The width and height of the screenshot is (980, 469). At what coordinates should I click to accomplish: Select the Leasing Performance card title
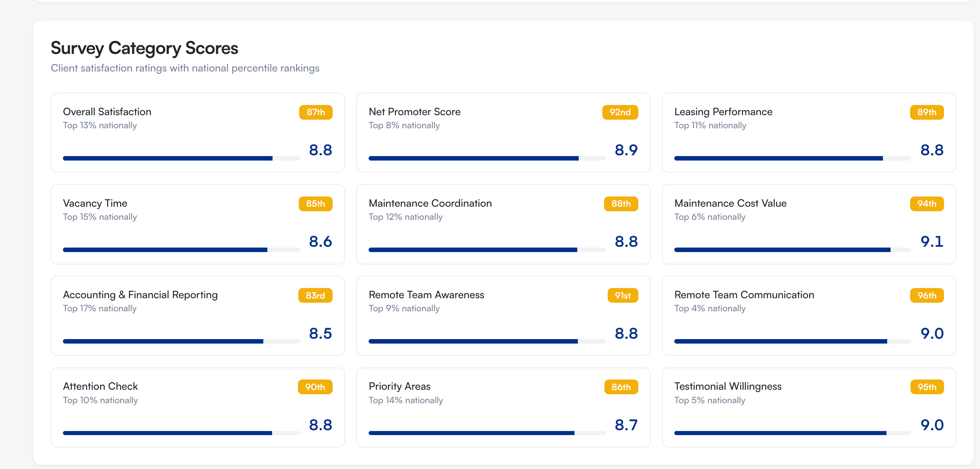click(x=723, y=112)
